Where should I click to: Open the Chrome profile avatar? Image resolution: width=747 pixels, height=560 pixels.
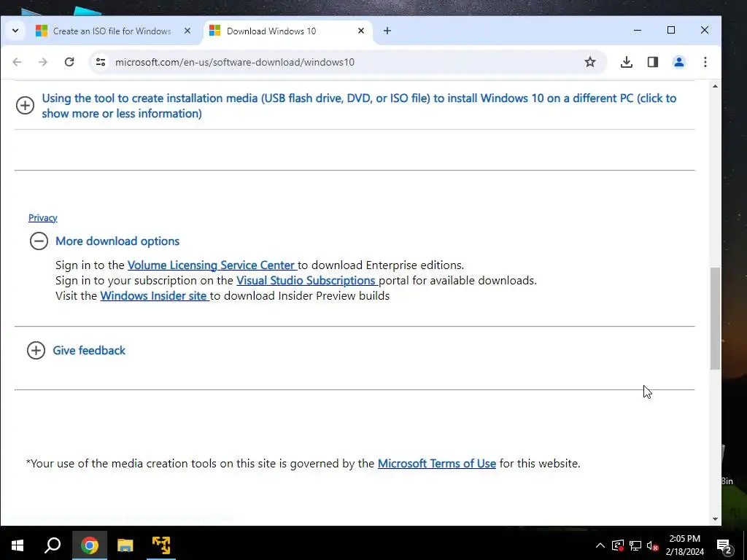click(x=679, y=62)
